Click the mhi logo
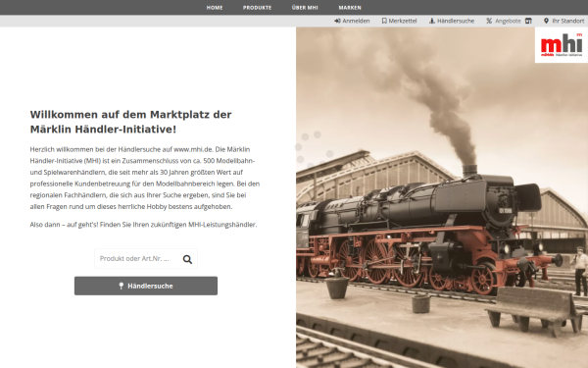The height and width of the screenshot is (368, 588). coord(562,45)
